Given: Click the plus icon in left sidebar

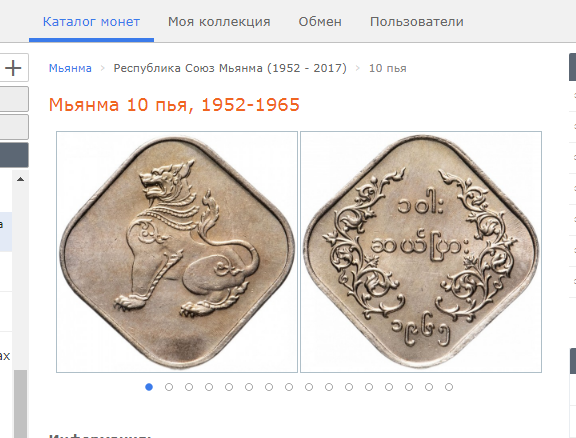Looking at the screenshot, I should pos(13,68).
